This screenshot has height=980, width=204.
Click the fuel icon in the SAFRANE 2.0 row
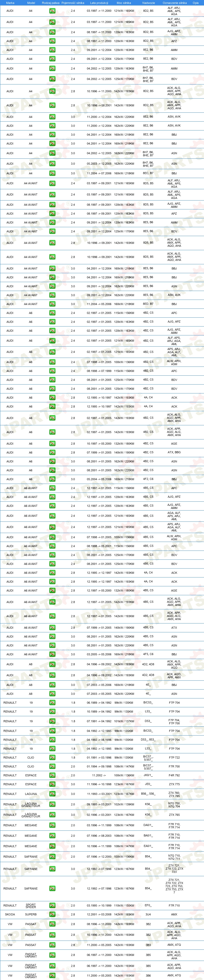(52, 857)
